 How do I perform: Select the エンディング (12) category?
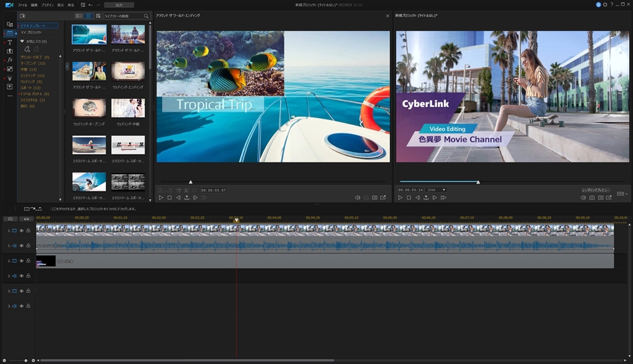[x=32, y=75]
